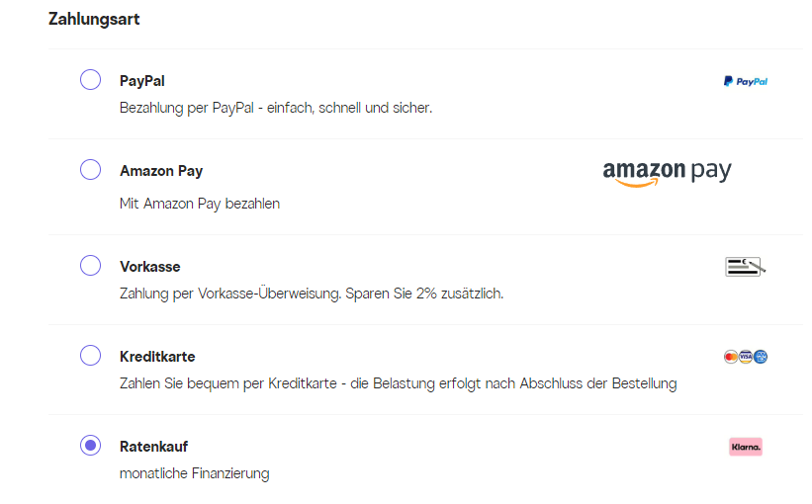The height and width of the screenshot is (504, 812).
Task: Click the Amazon Pay logo
Action: click(667, 172)
